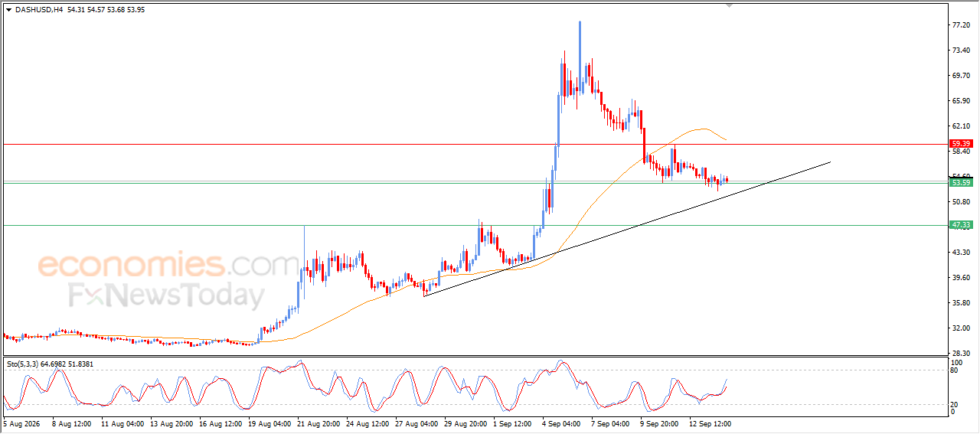This screenshot has width=980, height=434.
Task: Click the 21 Aug 20:00 time label
Action: coord(317,423)
